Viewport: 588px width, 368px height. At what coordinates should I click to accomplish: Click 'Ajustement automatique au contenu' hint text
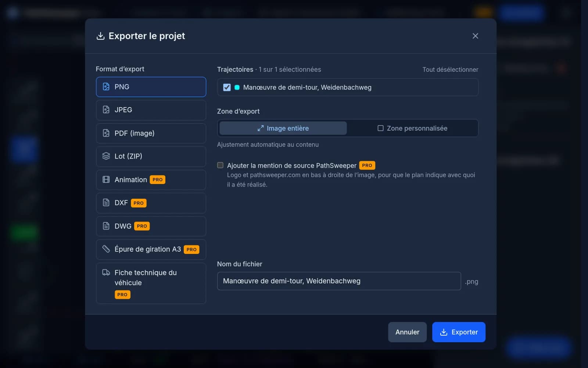[268, 145]
